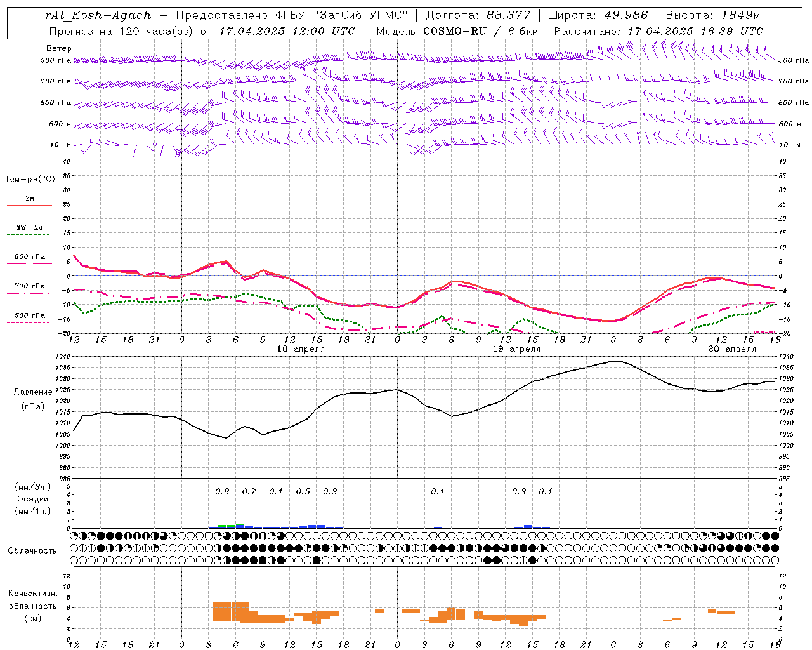This screenshot has width=812, height=650.
Task: Click the green precipitation bar on 18 April
Action: point(231,526)
